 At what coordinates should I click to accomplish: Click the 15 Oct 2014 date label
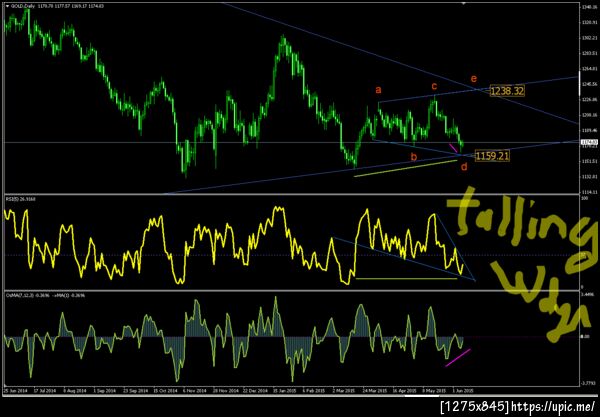pos(165,391)
